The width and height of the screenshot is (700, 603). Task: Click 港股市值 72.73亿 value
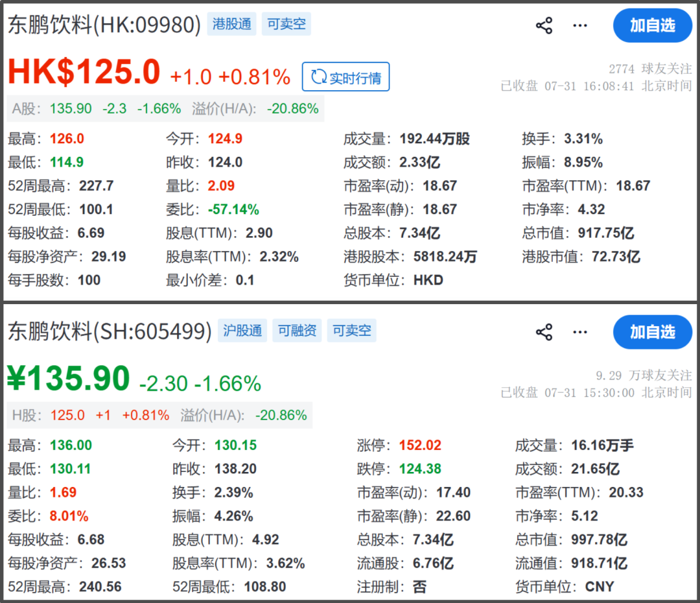pyautogui.click(x=616, y=257)
